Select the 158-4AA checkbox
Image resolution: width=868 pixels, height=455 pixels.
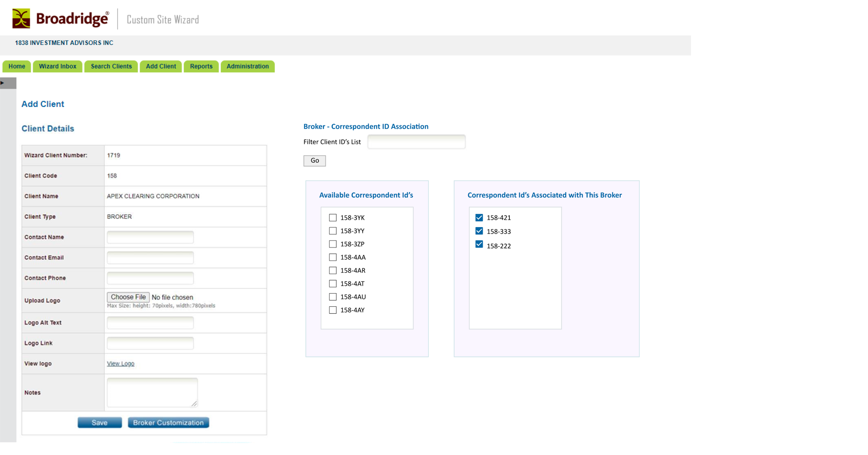[333, 257]
